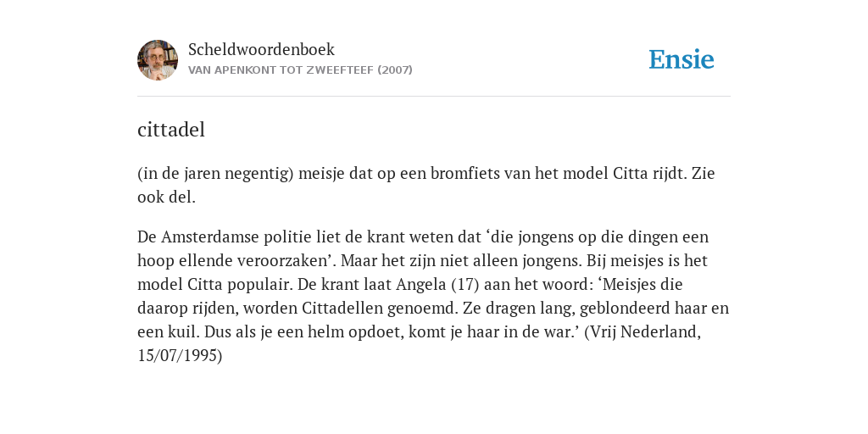Image resolution: width=868 pixels, height=434 pixels.
Task: Click the horizontal divider below the header
Action: coord(434,97)
